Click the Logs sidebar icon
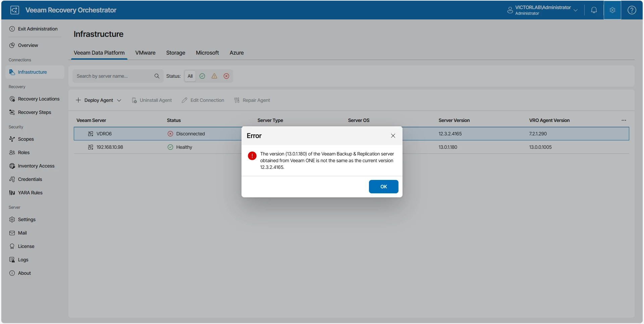Image resolution: width=644 pixels, height=324 pixels. coord(12,260)
